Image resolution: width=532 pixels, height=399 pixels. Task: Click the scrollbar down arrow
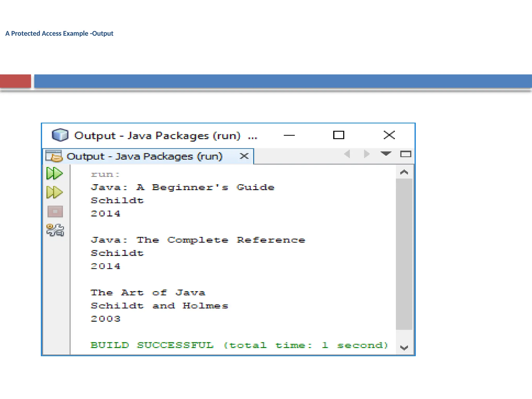pos(404,348)
